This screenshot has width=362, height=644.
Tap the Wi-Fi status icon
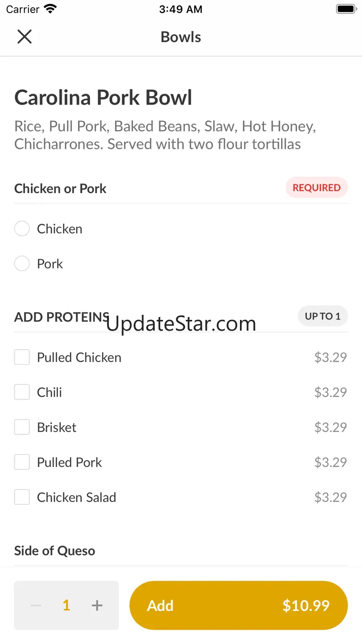50,9
